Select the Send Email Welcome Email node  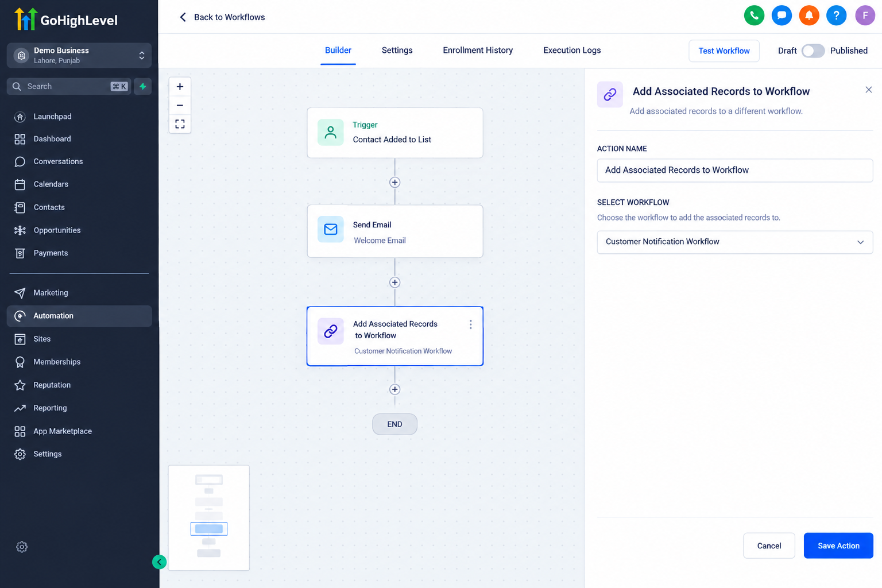[x=395, y=231]
